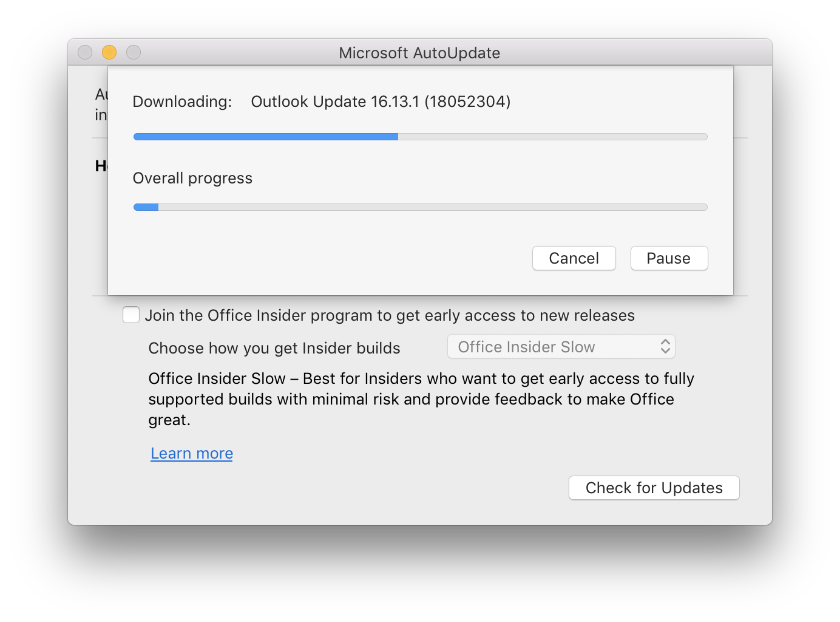Click the gray zoom window button
The height and width of the screenshot is (622, 840).
click(x=134, y=52)
